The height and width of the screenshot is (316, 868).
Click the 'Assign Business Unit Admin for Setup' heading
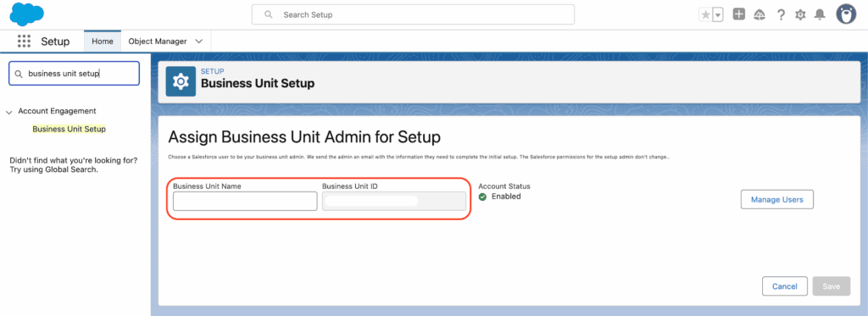click(x=304, y=136)
